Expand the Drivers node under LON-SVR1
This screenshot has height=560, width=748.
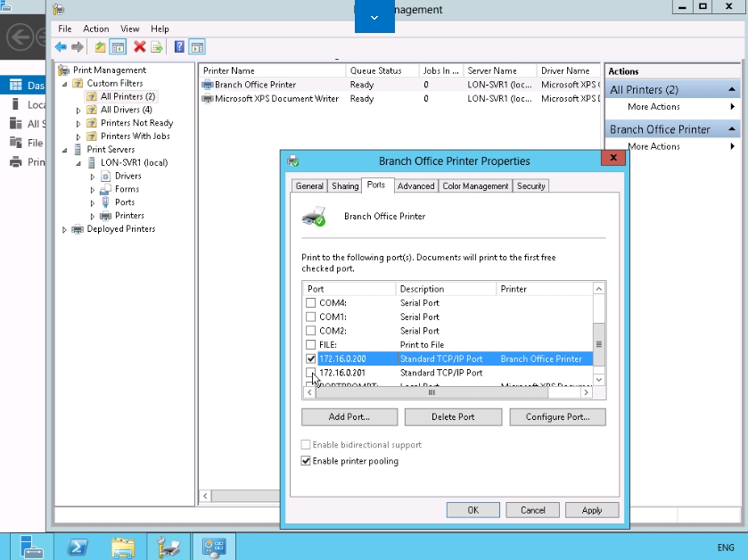92,177
